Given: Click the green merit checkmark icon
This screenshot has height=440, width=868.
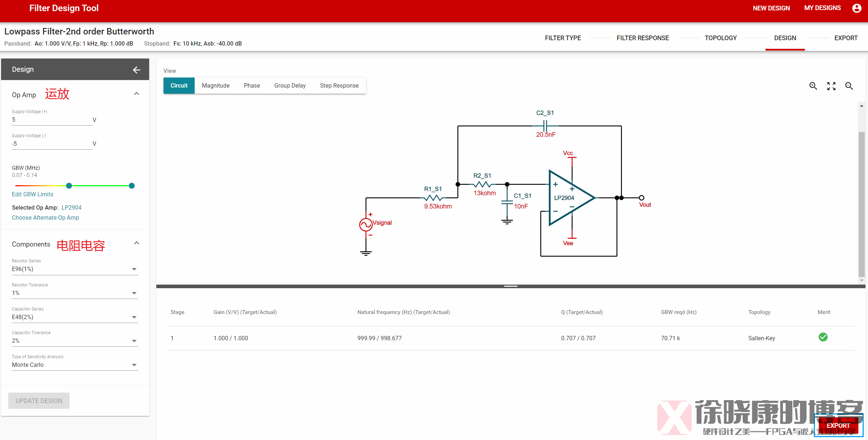Looking at the screenshot, I should point(823,337).
